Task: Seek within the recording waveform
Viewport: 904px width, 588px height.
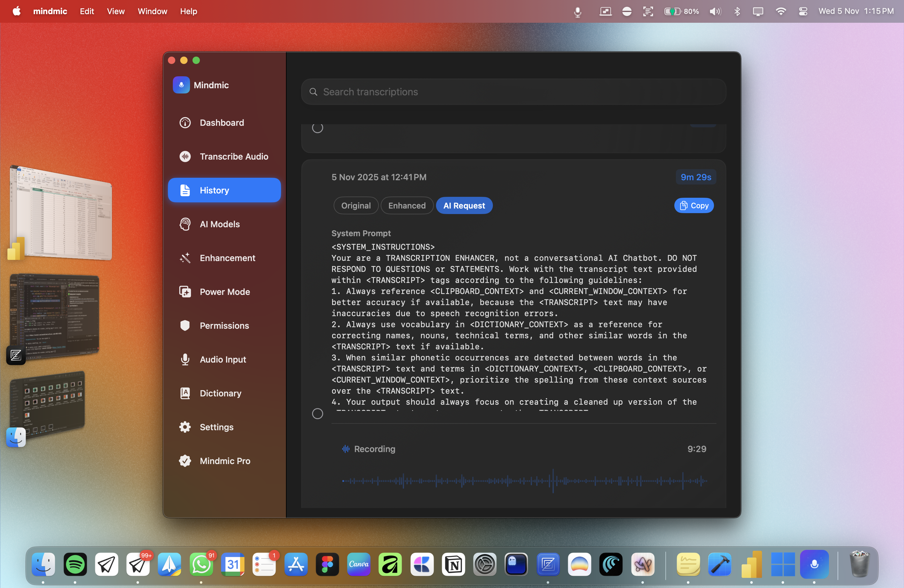Action: coord(524,481)
